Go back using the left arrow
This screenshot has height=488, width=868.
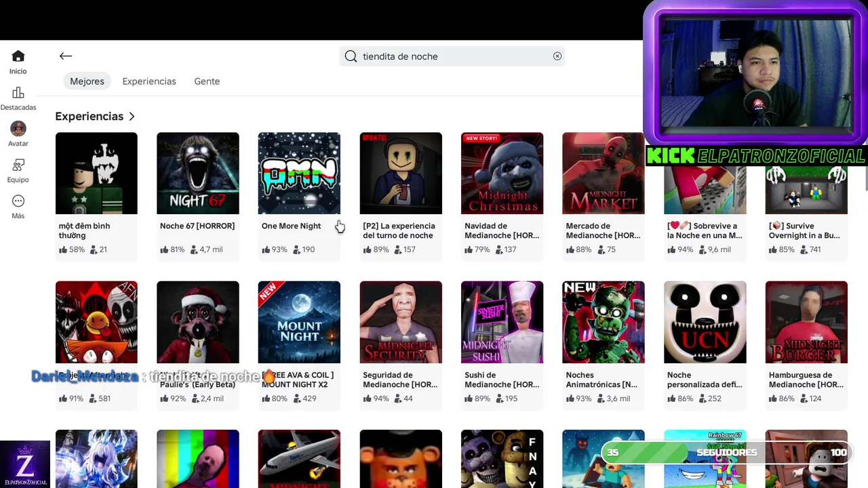(x=65, y=56)
